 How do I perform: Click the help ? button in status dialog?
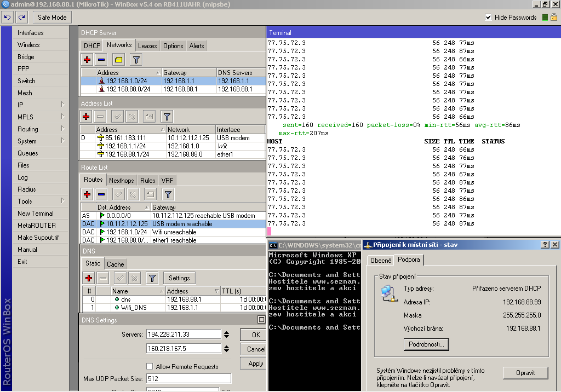(x=545, y=245)
